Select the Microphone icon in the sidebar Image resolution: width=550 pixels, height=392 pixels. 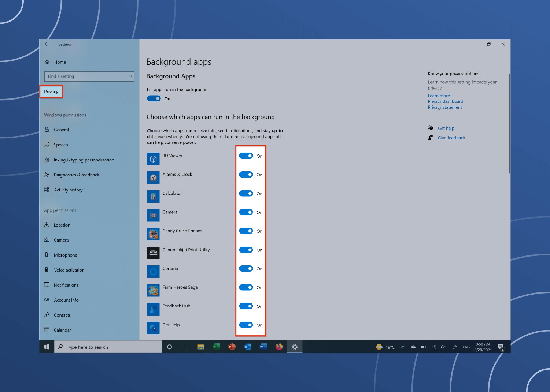(x=47, y=255)
